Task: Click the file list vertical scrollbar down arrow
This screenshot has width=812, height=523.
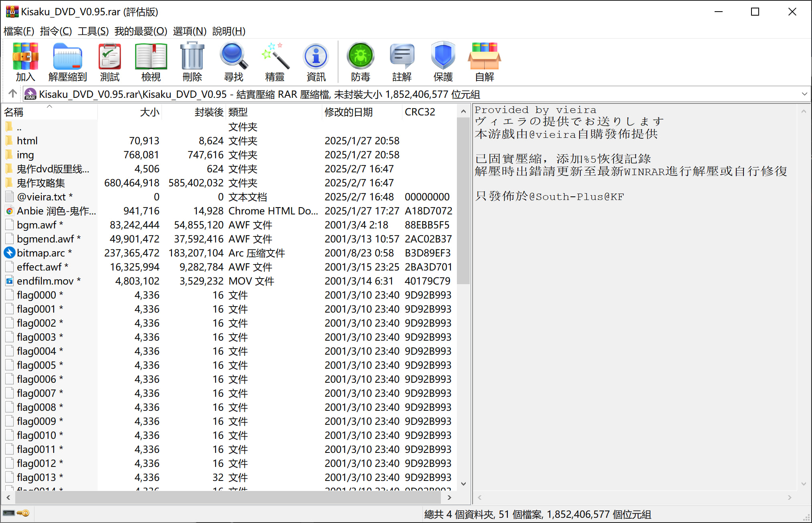Action: 463,484
